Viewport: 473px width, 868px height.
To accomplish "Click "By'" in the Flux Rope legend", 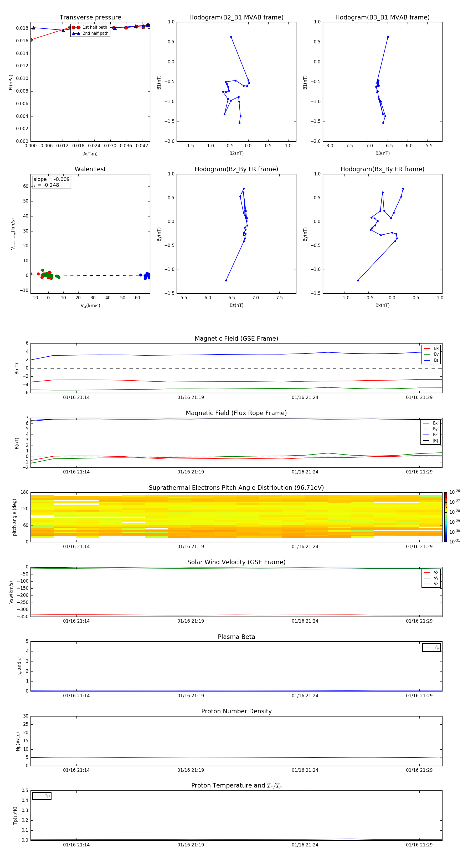I will point(436,429).
